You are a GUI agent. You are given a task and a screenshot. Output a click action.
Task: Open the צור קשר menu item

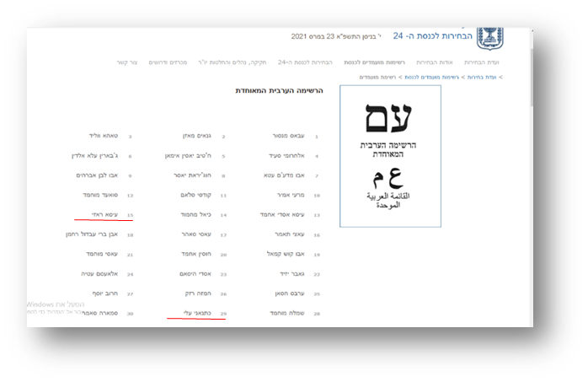(x=126, y=62)
